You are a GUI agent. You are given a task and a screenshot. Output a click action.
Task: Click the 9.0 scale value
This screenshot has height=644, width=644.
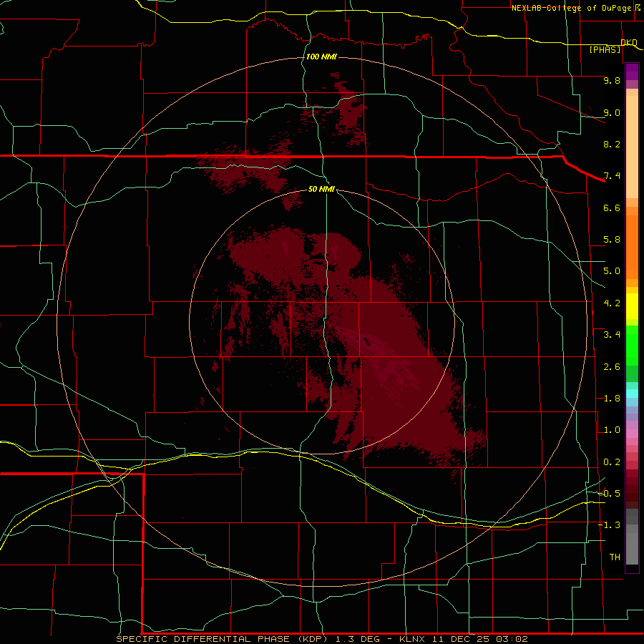coord(612,112)
